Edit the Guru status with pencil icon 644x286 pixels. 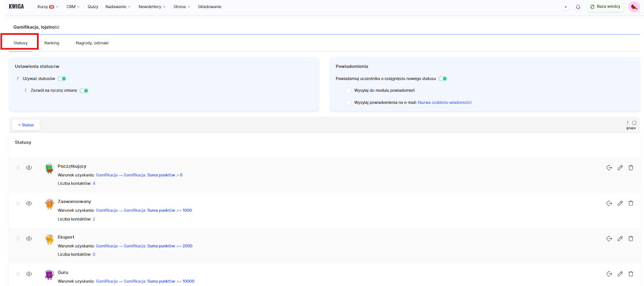point(620,274)
